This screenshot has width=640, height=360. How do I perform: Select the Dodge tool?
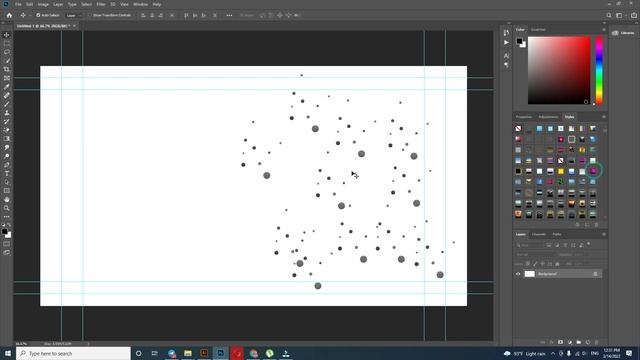7,156
